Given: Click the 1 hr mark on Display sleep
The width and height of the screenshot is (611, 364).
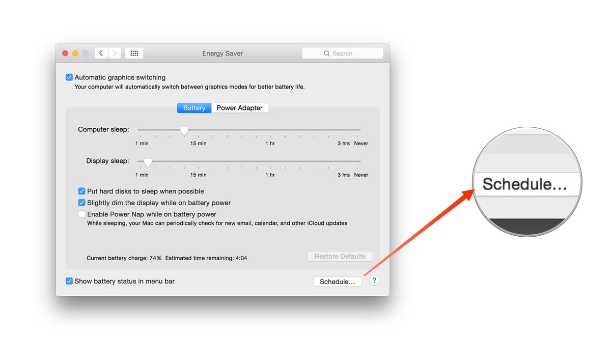Looking at the screenshot, I should coord(270,175).
